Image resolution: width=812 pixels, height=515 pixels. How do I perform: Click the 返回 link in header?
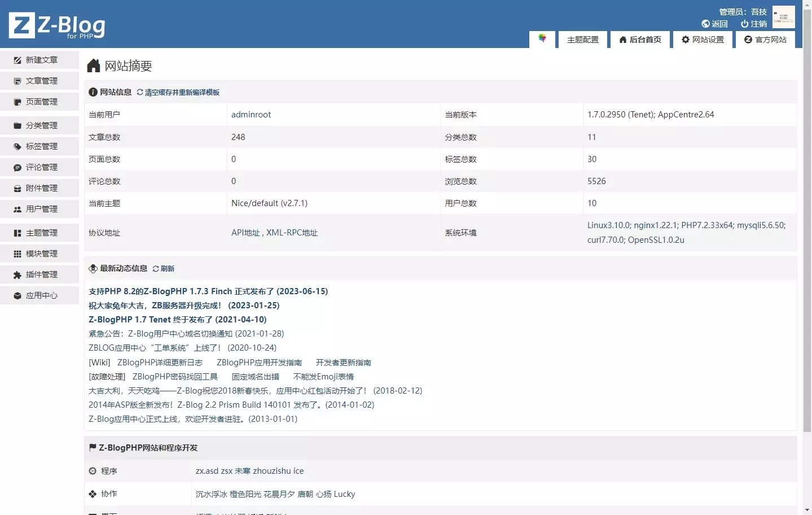click(x=714, y=24)
